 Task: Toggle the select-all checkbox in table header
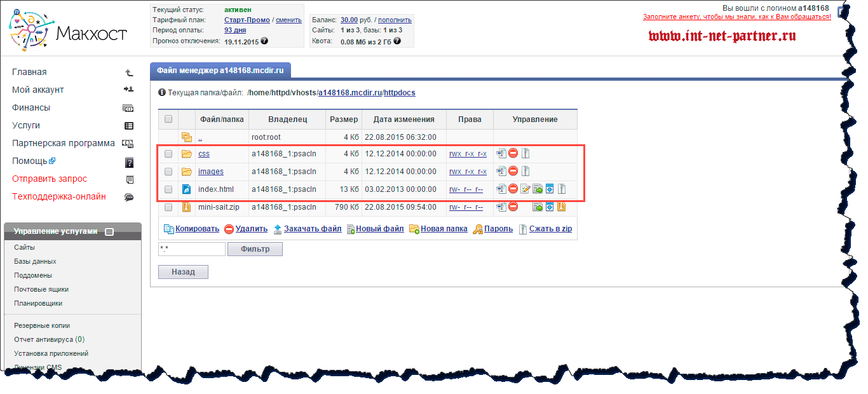point(168,119)
